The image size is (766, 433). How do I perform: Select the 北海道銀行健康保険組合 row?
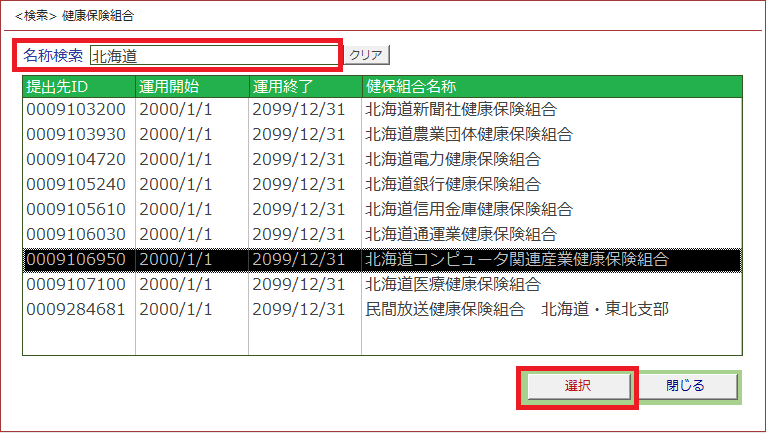[x=452, y=184]
